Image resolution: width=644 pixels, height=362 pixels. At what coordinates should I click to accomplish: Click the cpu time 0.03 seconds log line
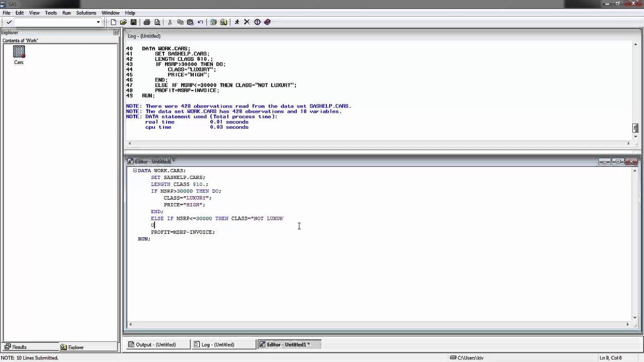click(x=197, y=127)
